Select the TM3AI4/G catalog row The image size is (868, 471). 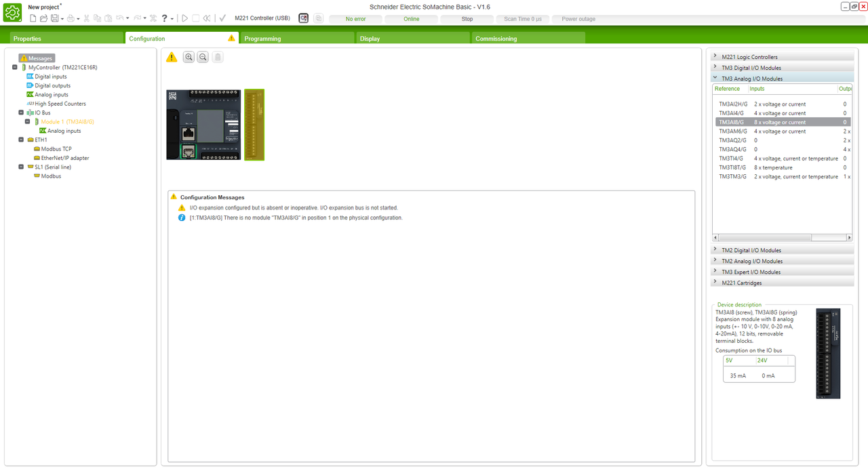click(783, 113)
